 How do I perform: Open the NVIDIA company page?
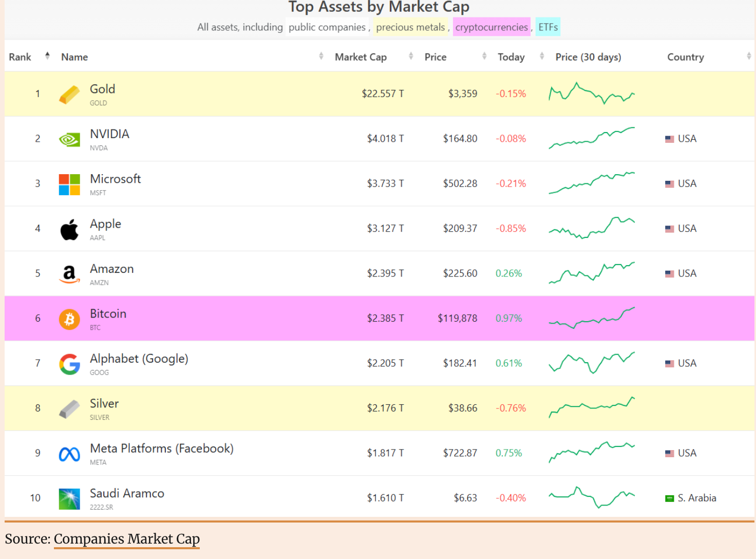109,134
